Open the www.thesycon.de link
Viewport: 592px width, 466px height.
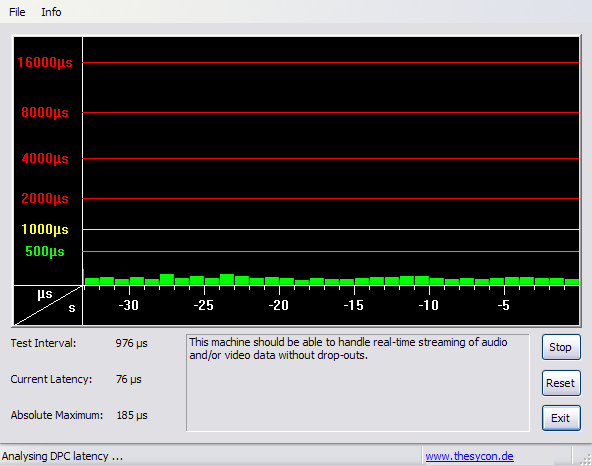point(469,456)
